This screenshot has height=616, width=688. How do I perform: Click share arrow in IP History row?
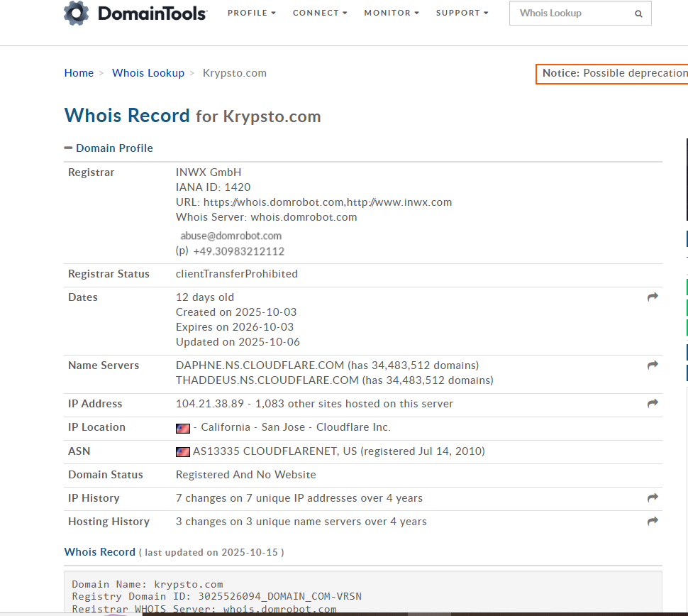653,497
